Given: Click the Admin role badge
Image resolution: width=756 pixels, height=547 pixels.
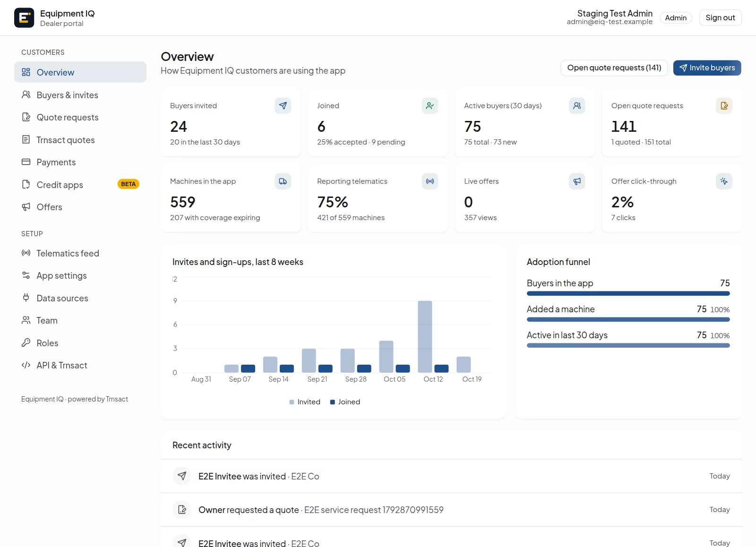Looking at the screenshot, I should [x=676, y=18].
